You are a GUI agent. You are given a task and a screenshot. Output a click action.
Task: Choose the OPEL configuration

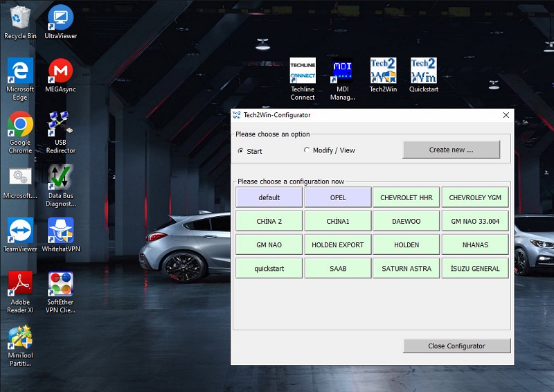pyautogui.click(x=338, y=197)
